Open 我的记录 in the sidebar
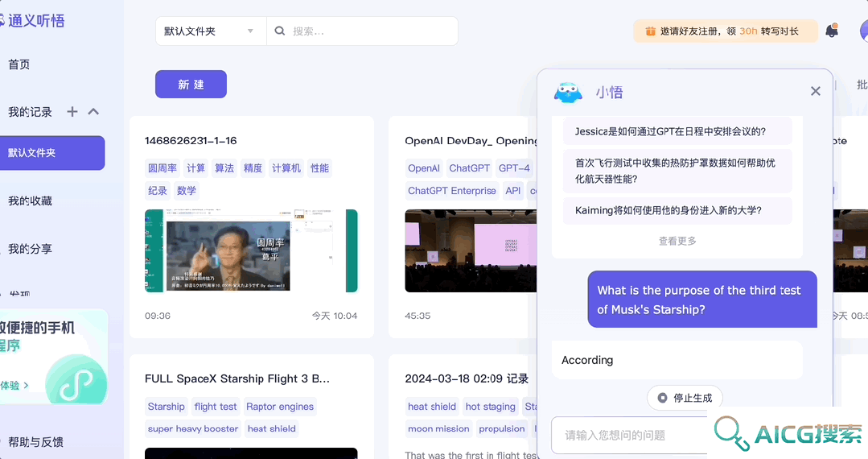The width and height of the screenshot is (868, 459). coord(30,112)
